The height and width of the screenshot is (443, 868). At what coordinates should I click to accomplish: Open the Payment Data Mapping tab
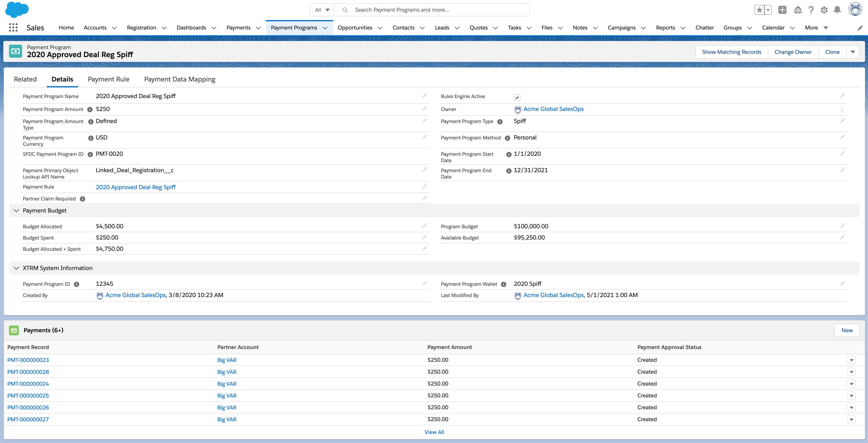pyautogui.click(x=180, y=79)
